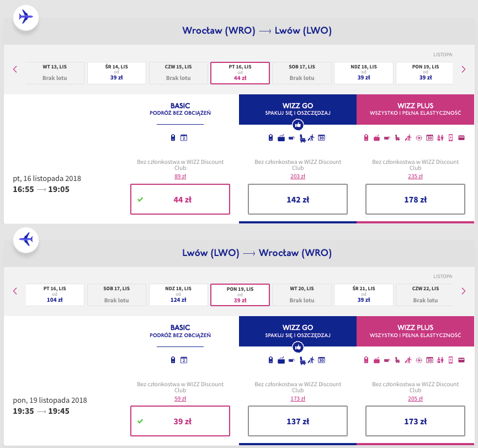Select outbound date NDZ 18, LIS for 39 zł

click(364, 73)
